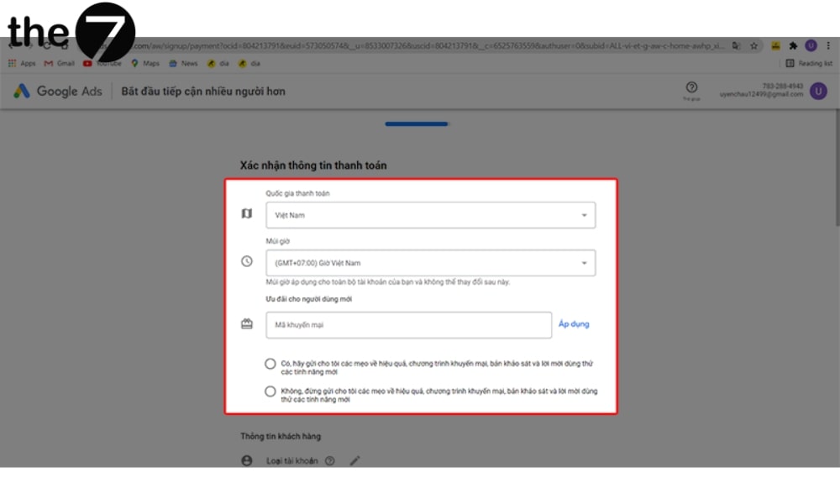This screenshot has height=504, width=840.
Task: Open the browser Extensions puzzle icon
Action: click(792, 45)
